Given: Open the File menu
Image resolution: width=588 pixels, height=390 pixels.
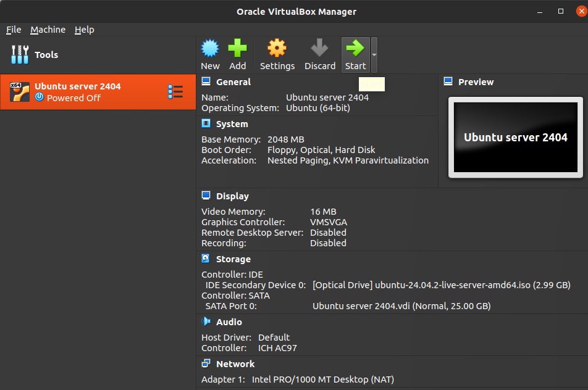Looking at the screenshot, I should [14, 30].
